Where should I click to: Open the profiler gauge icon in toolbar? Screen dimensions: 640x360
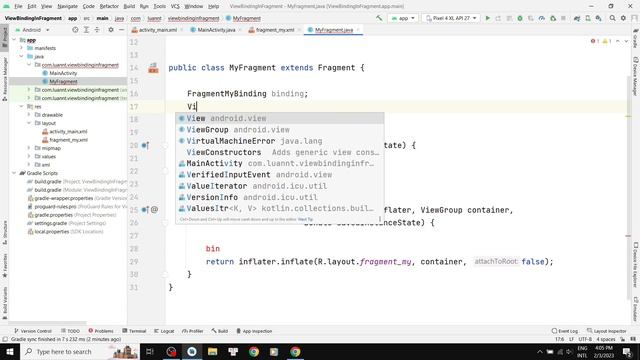(542, 18)
